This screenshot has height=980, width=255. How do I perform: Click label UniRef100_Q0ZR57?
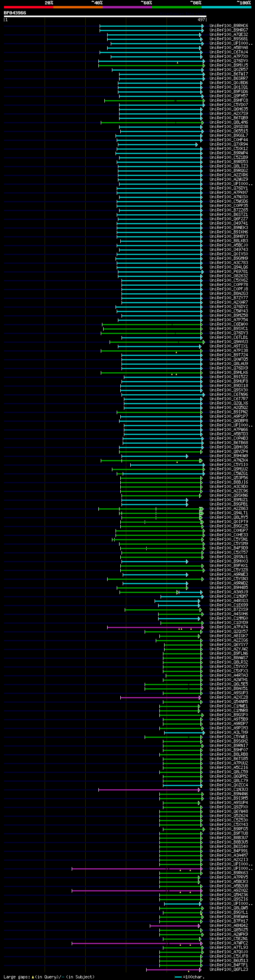pyautogui.click(x=229, y=70)
